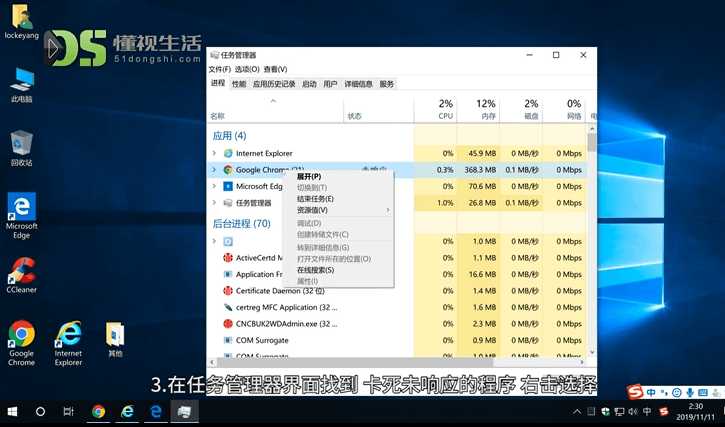Screen dimensions: 725x427
Task: Open Sogou soft keyboard icon
Action: pyautogui.click(x=703, y=393)
